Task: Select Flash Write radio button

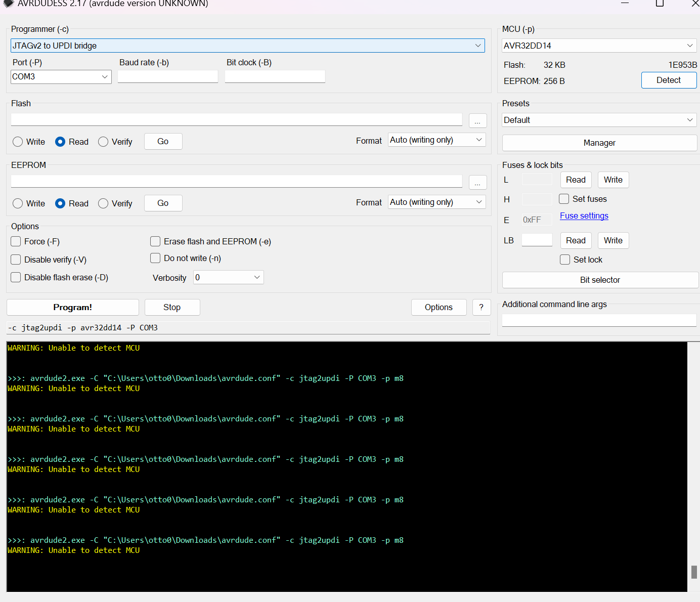Action: pyautogui.click(x=18, y=142)
